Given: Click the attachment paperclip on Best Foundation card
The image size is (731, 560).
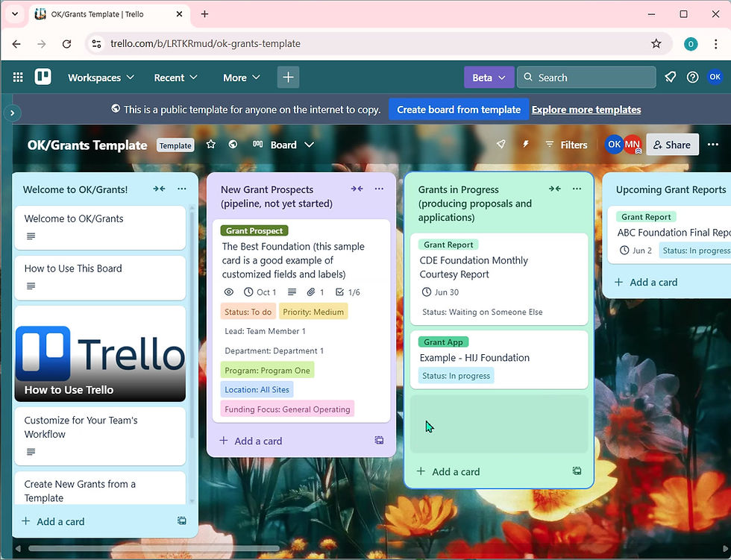Looking at the screenshot, I should coord(315,292).
